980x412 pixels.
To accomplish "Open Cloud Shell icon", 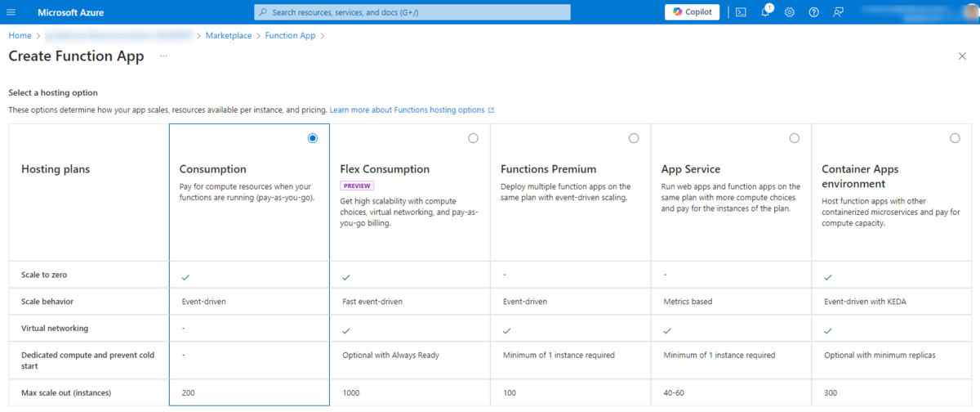I will (741, 12).
